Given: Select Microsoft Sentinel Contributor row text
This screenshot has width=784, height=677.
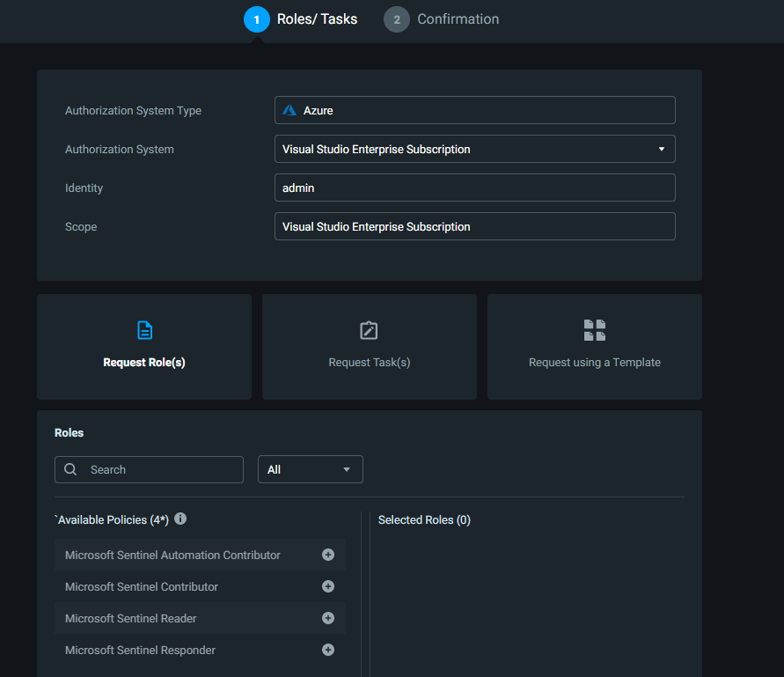Looking at the screenshot, I should pyautogui.click(x=142, y=586).
